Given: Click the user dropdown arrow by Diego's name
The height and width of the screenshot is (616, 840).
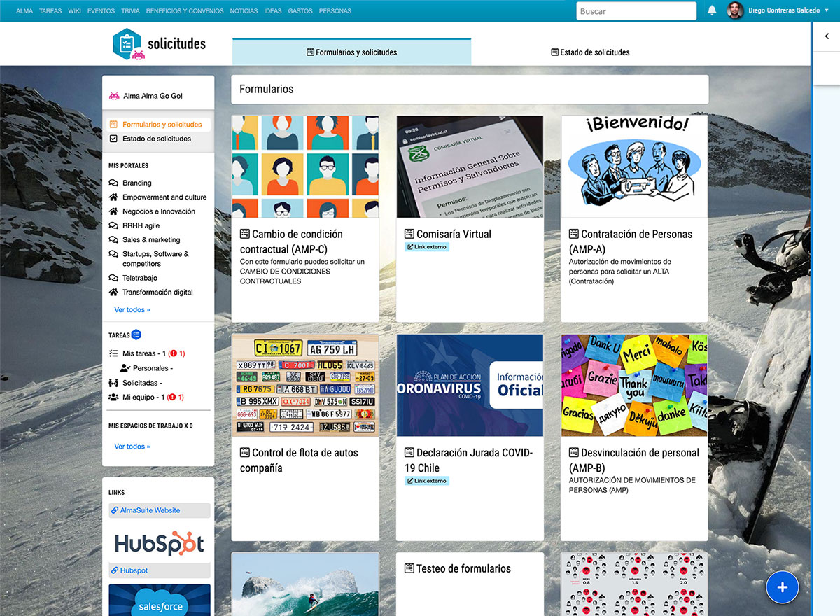Looking at the screenshot, I should (x=827, y=10).
